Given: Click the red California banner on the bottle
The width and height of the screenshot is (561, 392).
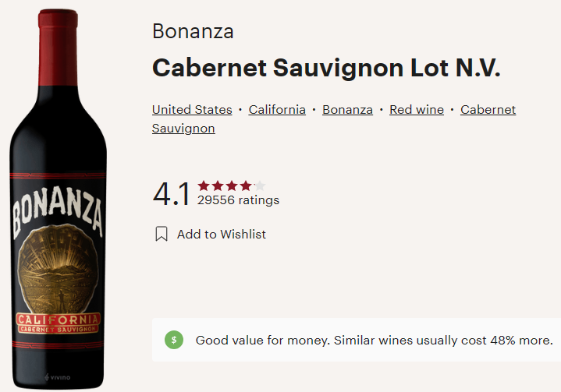Looking at the screenshot, I should point(58,320).
